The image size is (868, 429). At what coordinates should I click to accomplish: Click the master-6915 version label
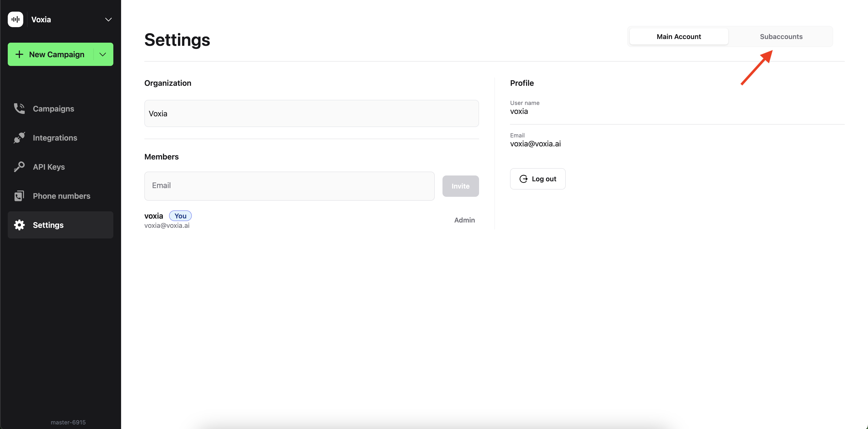click(68, 422)
